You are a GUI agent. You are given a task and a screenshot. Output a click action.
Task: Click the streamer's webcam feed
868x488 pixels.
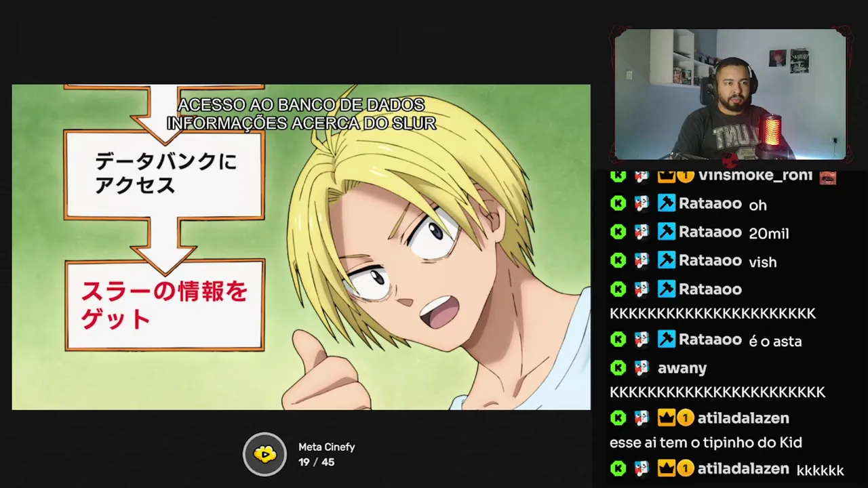[730, 94]
